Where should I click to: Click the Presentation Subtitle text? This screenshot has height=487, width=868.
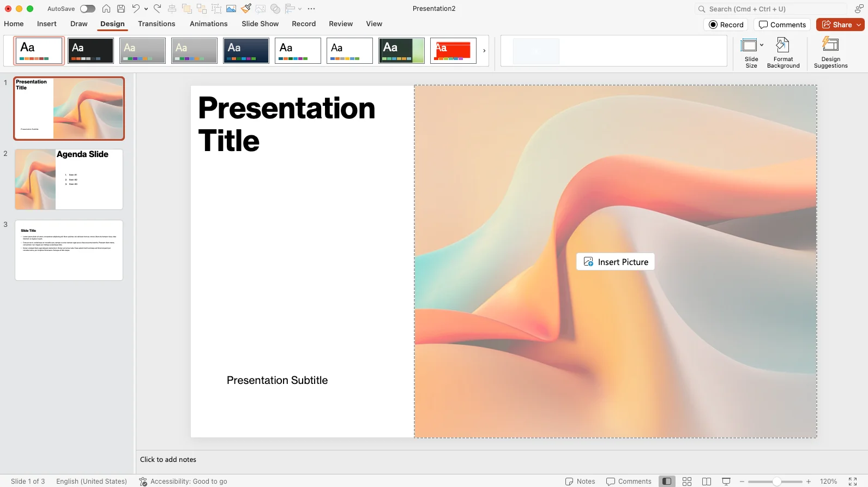click(277, 380)
